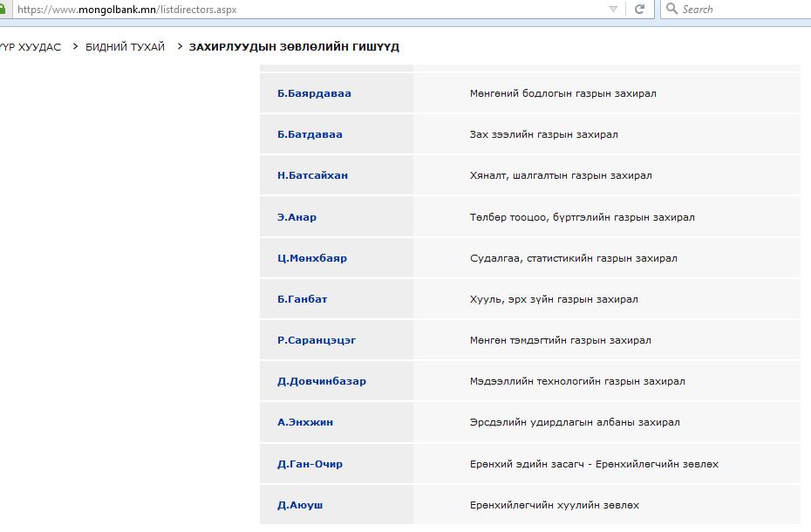This screenshot has height=532, width=811.
Task: Open Б.Батдаваа's director profile
Action: [x=310, y=134]
